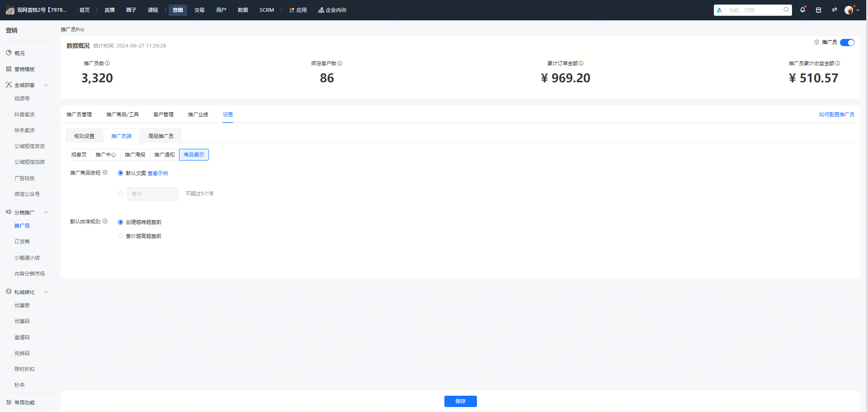Click the info icon next to 推广员数
868x412 pixels.
point(108,63)
